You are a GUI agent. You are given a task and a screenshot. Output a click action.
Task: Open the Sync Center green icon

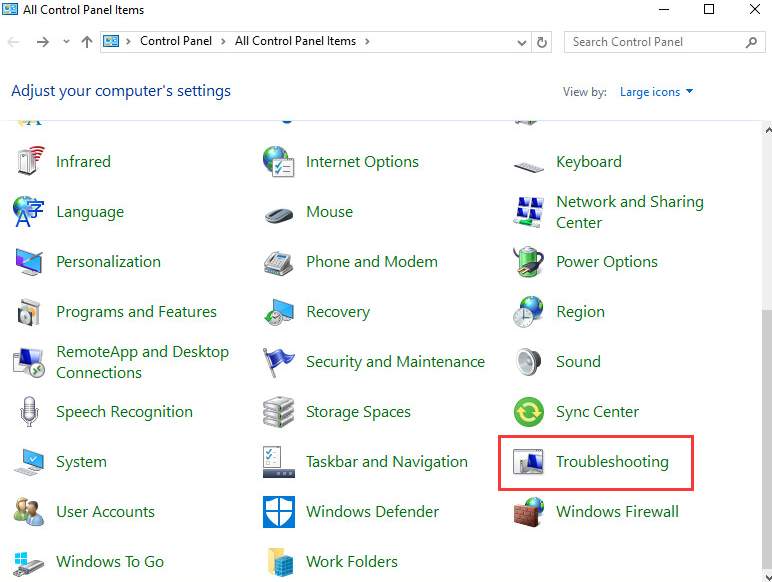[529, 412]
